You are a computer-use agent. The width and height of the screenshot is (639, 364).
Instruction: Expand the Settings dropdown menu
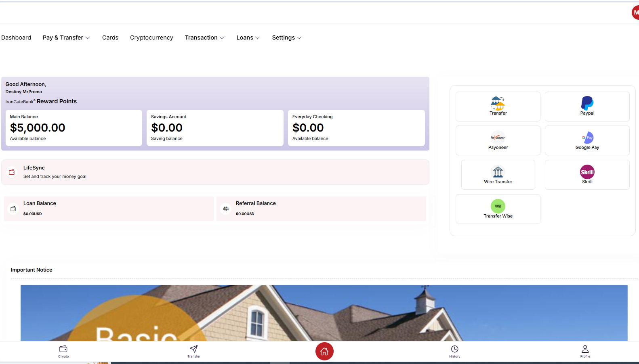pyautogui.click(x=287, y=38)
